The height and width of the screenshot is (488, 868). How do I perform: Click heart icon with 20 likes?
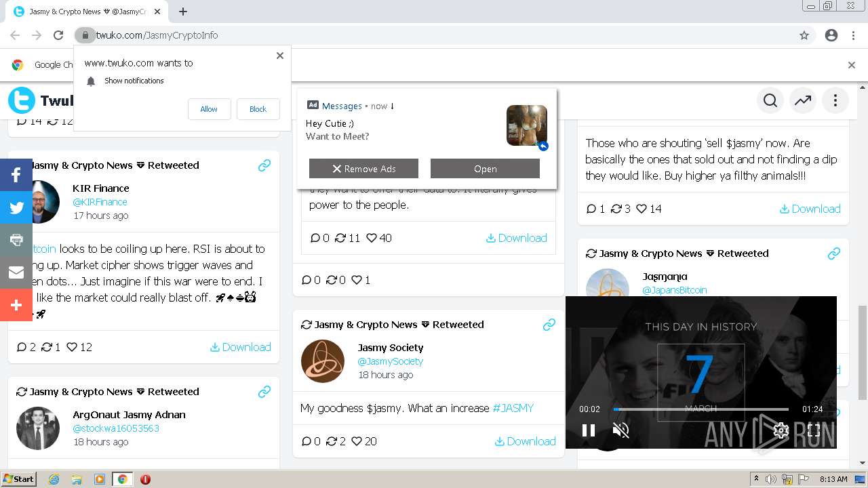click(357, 441)
